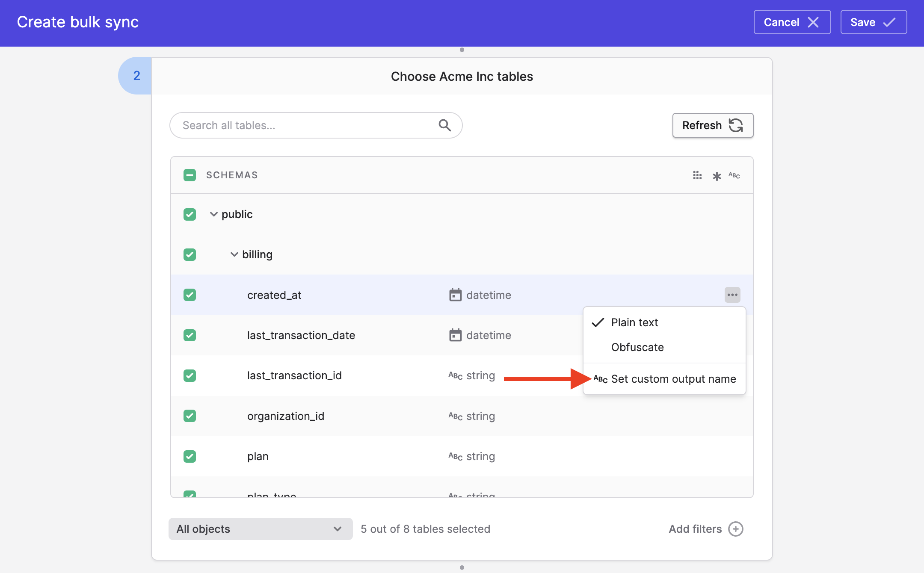Open the All objects dropdown

tap(260, 529)
